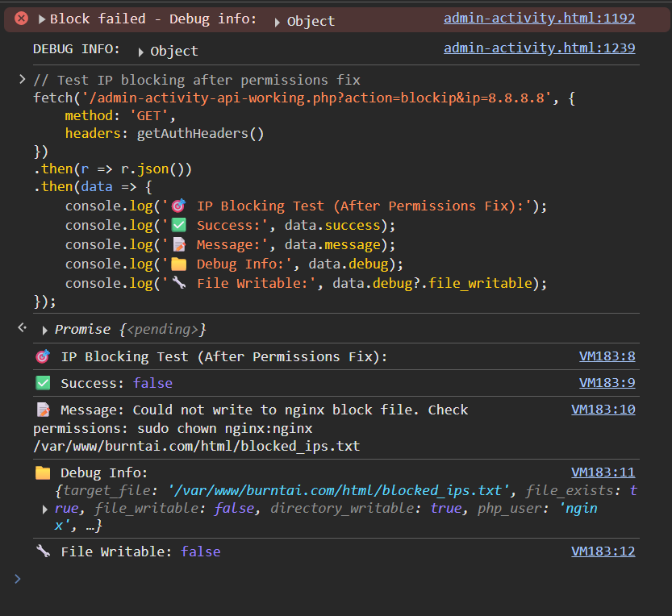The image size is (672, 616).
Task: Click the wrench emoji in the console.log File Writable code line
Action: (x=179, y=283)
